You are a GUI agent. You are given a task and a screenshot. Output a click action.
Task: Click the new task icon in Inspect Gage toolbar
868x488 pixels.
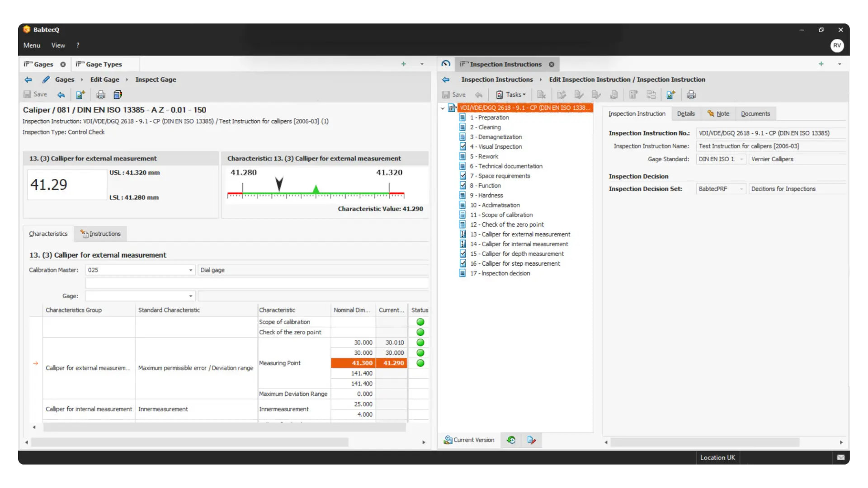pos(80,94)
